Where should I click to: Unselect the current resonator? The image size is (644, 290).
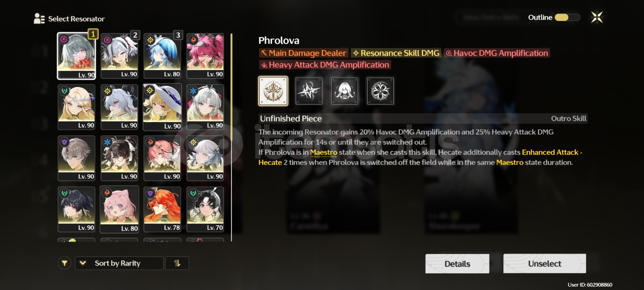click(x=544, y=263)
